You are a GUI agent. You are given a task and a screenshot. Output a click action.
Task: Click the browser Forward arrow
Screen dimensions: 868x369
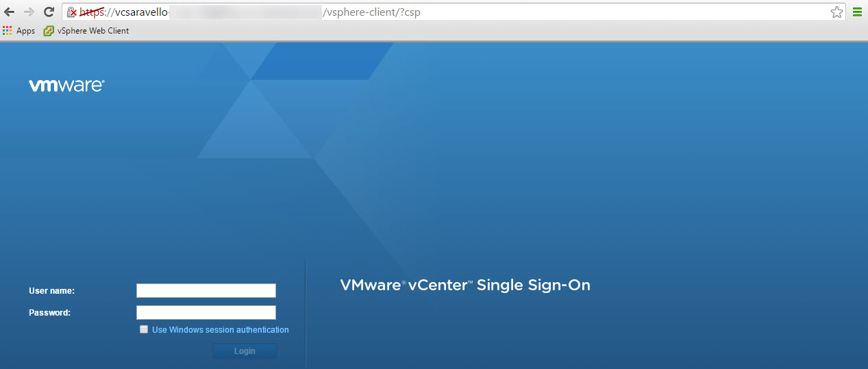click(29, 12)
